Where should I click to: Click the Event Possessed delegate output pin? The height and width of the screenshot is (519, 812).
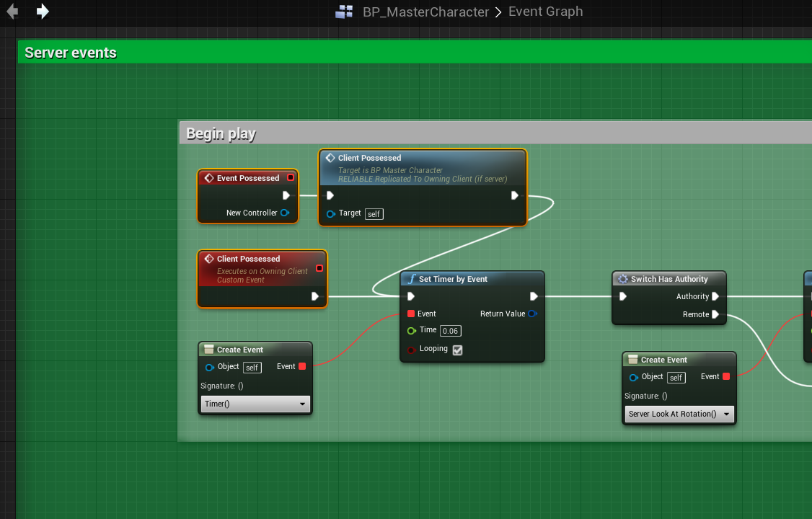(291, 177)
